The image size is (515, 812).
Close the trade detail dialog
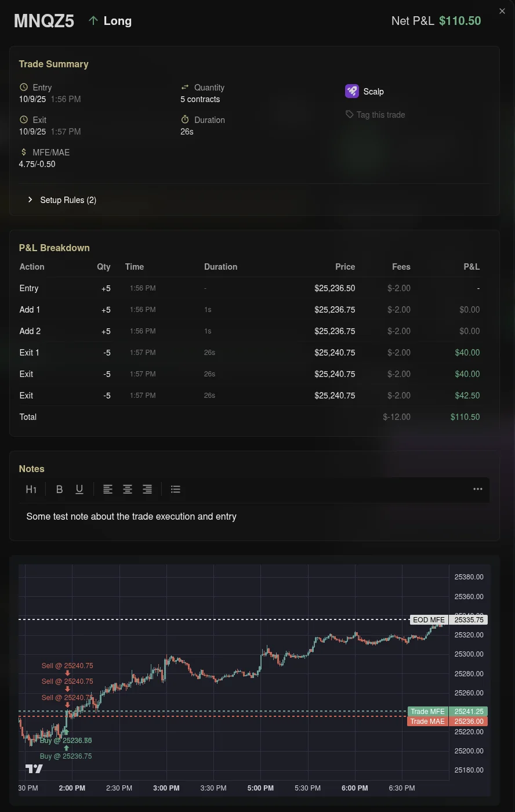pos(502,11)
